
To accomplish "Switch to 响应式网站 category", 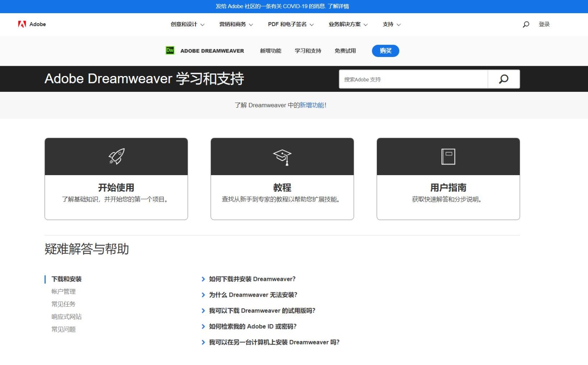I will [67, 317].
